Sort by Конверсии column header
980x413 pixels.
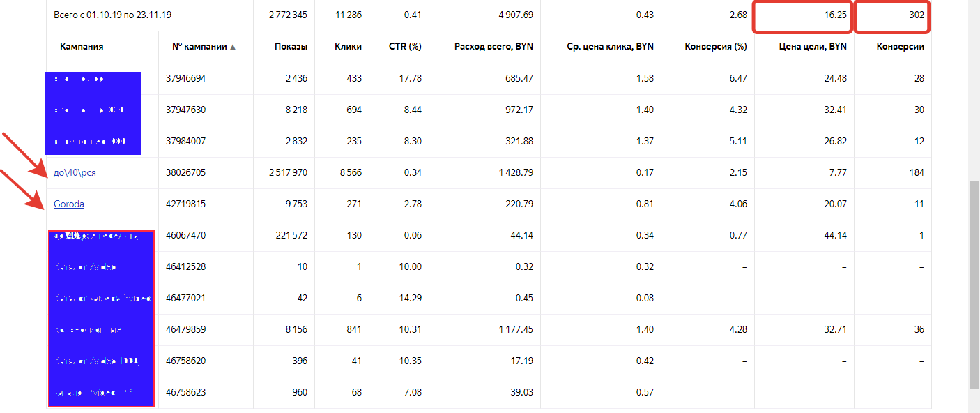(x=901, y=47)
